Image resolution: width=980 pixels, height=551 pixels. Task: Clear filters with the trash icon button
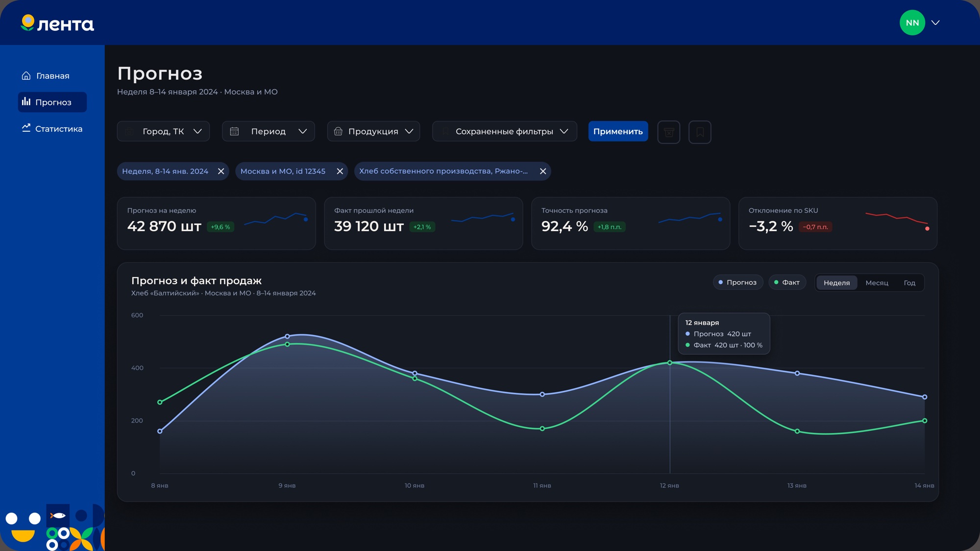pos(668,132)
